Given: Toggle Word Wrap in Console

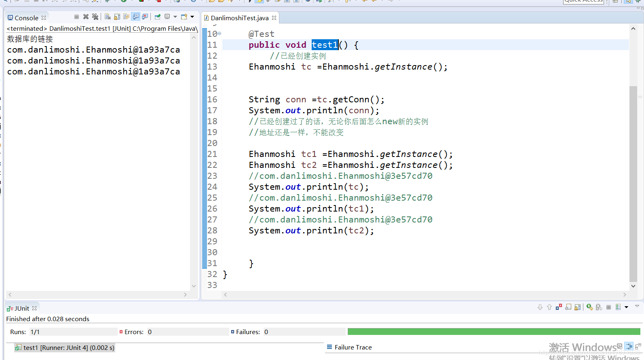Looking at the screenshot, I should click(126, 17).
